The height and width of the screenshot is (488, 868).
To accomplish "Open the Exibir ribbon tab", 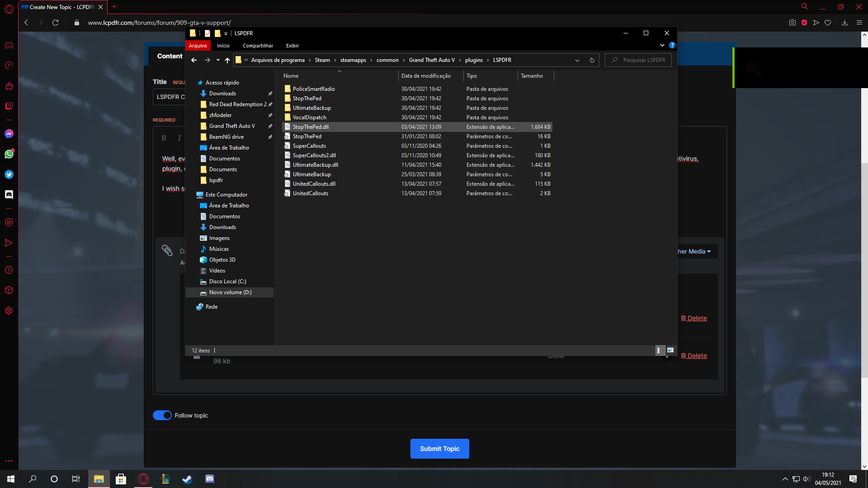I will point(292,46).
